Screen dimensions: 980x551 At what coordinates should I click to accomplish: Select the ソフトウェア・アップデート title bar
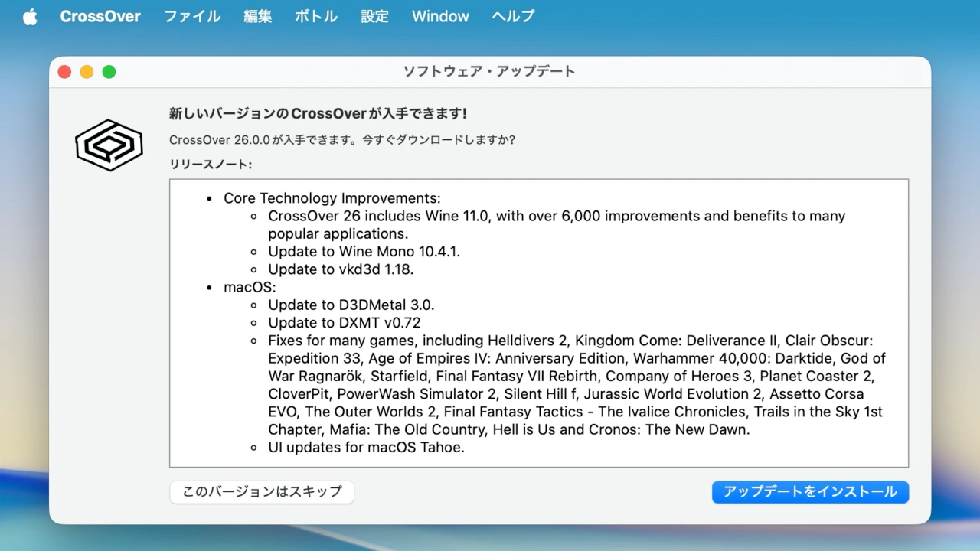click(x=489, y=70)
